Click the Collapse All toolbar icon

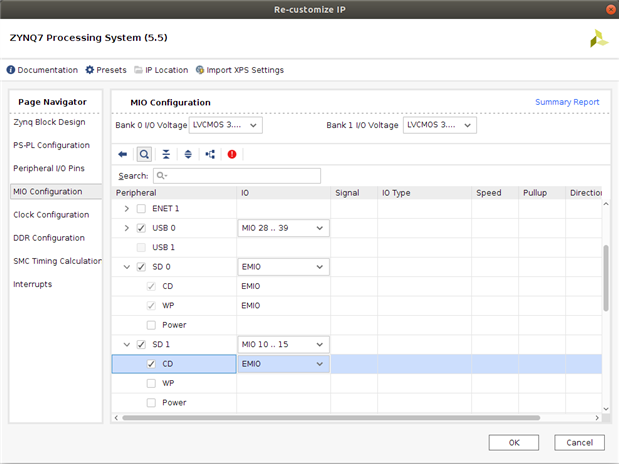pyautogui.click(x=166, y=154)
